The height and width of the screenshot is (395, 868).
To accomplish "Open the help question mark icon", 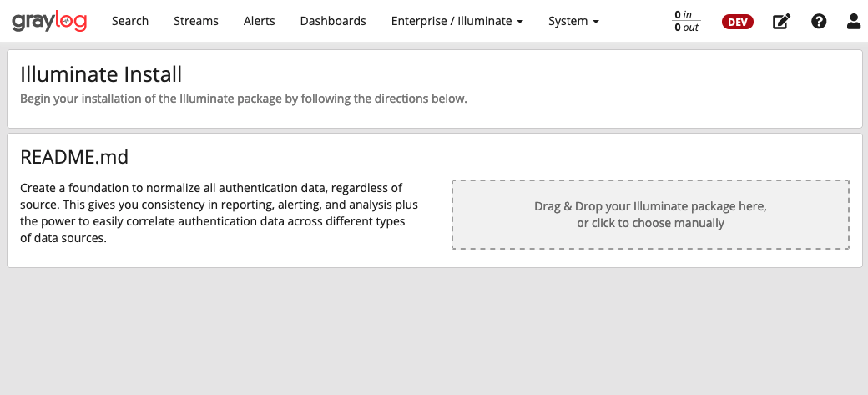I will (819, 22).
